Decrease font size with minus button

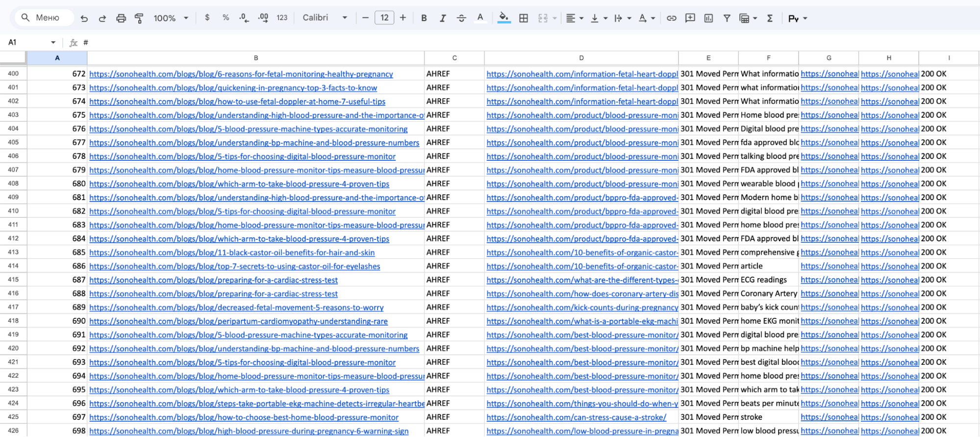pos(365,18)
